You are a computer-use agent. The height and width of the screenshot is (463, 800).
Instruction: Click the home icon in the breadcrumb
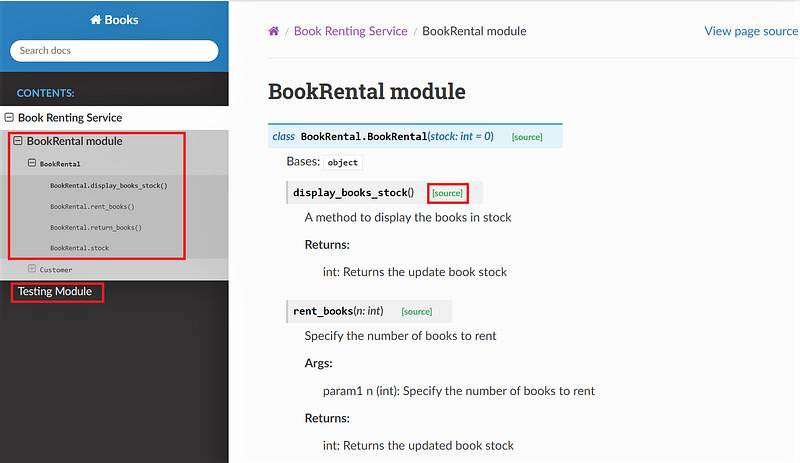pos(273,31)
